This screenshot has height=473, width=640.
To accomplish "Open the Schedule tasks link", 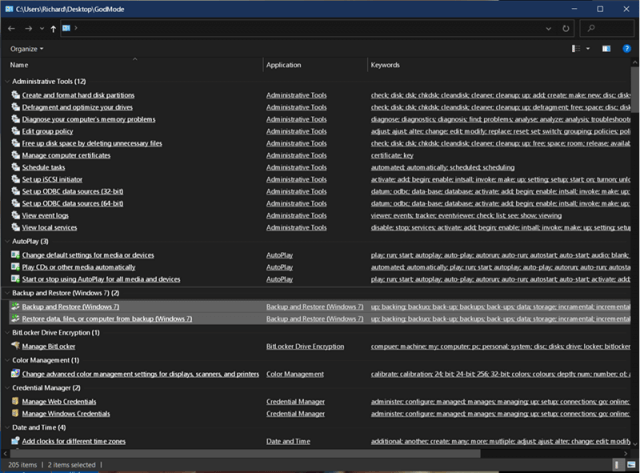I will pyautogui.click(x=43, y=167).
